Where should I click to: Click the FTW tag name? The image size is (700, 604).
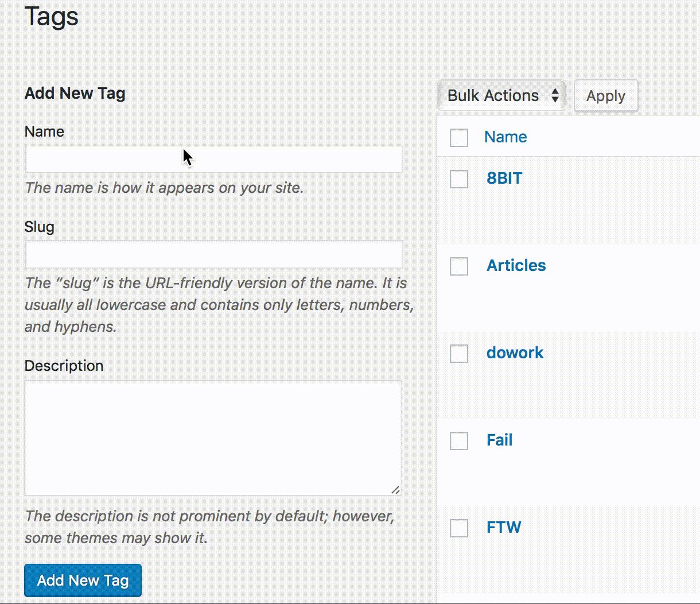tap(503, 527)
